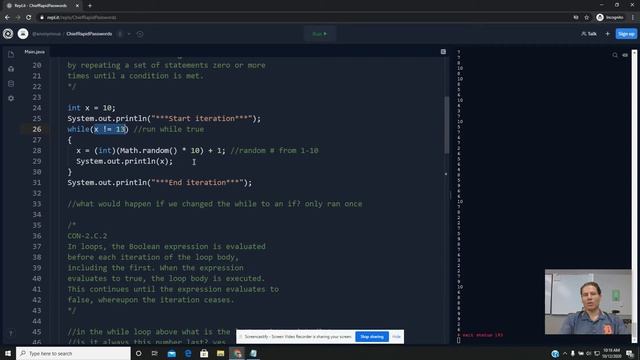Viewport: 640px width, 360px height.
Task: Open the repl name dropdown arrow
Action: pos(129,34)
